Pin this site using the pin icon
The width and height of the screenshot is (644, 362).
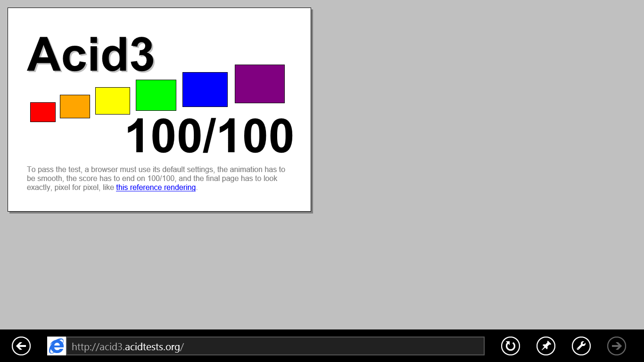(x=546, y=346)
